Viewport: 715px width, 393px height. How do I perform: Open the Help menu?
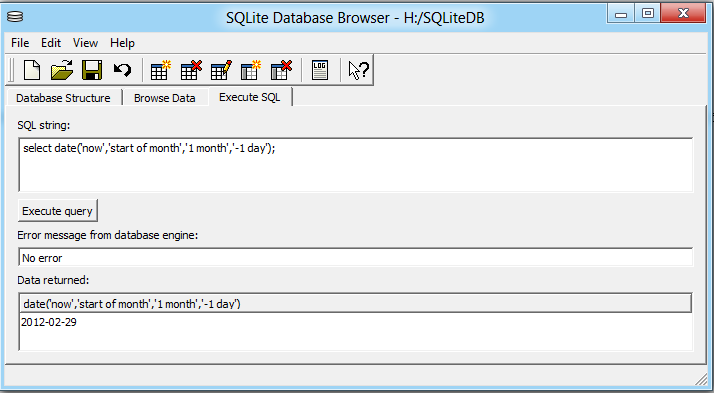(x=122, y=43)
